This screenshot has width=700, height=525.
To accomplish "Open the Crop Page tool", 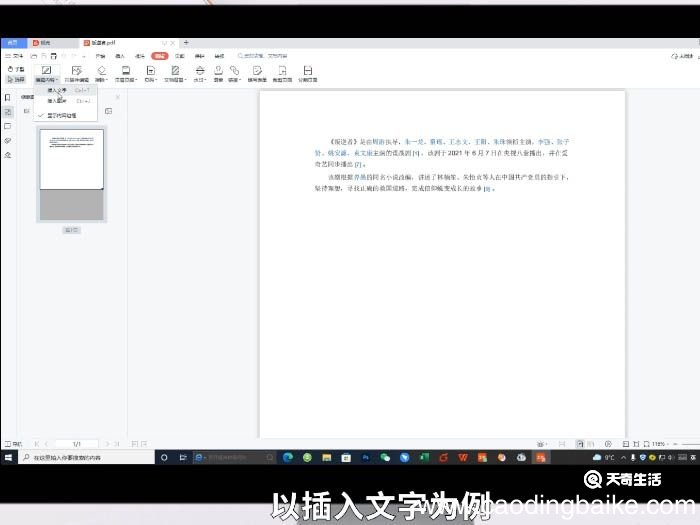I will click(282, 74).
